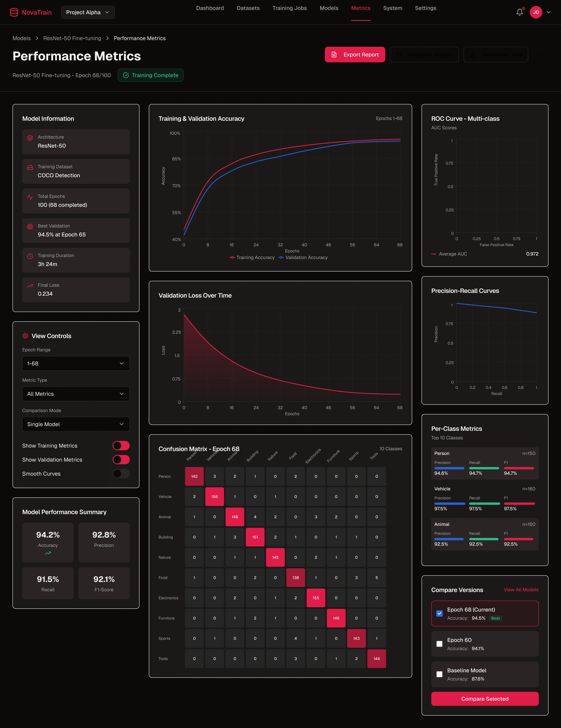This screenshot has width=561, height=728.
Task: Click the View Controls gear icon
Action: point(25,336)
